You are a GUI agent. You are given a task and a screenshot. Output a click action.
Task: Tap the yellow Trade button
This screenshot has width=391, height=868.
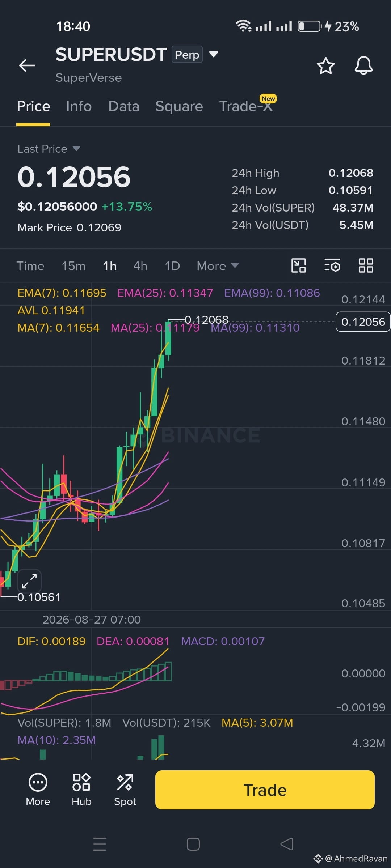tap(265, 790)
